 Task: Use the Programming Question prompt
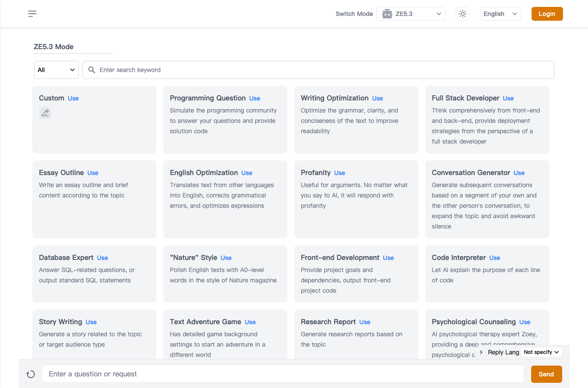pos(255,98)
